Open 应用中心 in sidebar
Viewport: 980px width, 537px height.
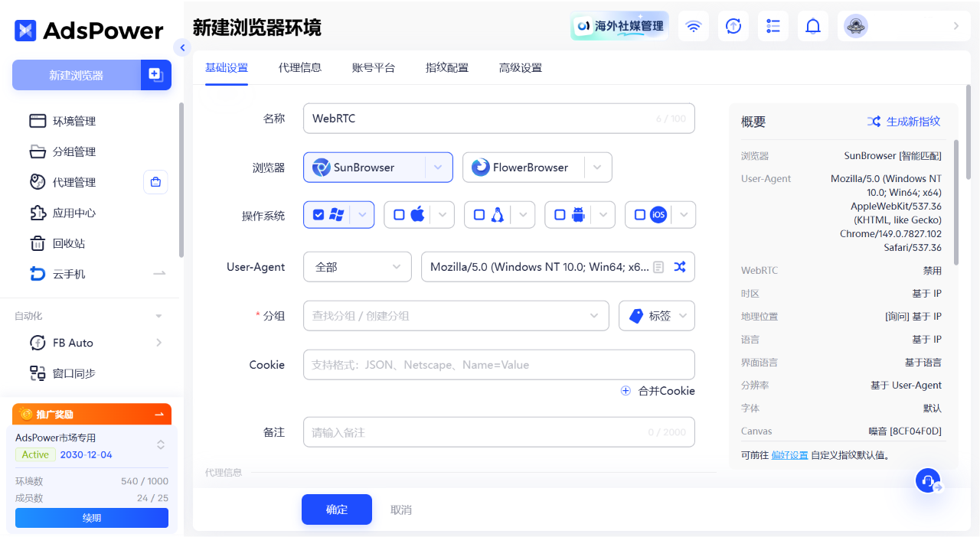74,213
